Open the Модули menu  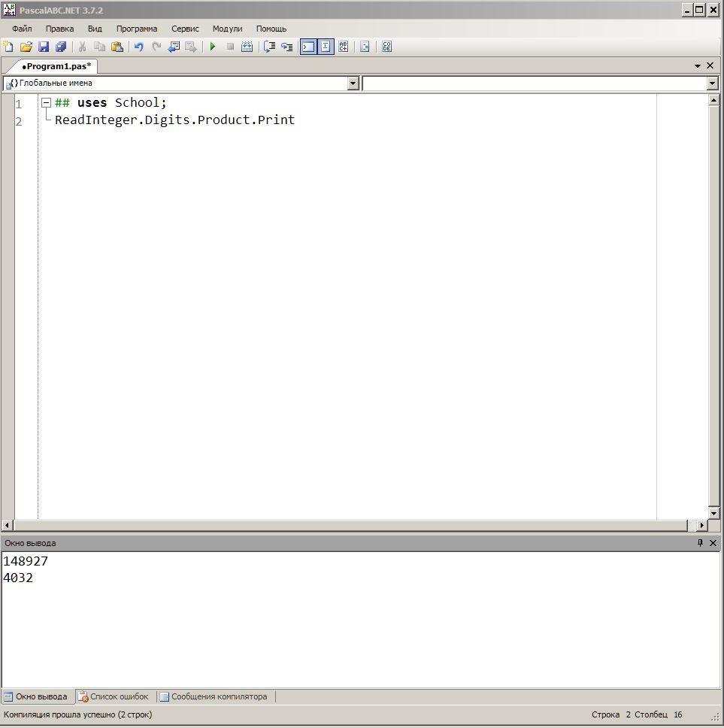[x=227, y=29]
